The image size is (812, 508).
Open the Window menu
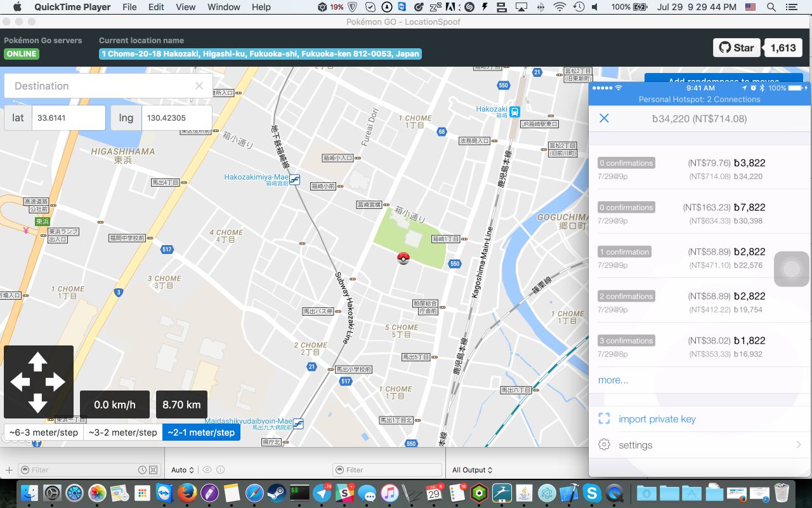(x=223, y=7)
